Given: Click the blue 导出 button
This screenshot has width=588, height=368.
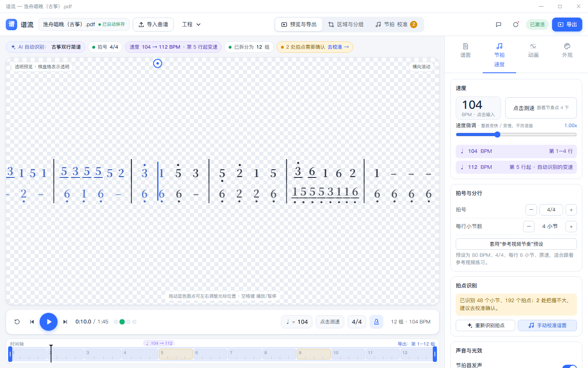Looking at the screenshot, I should [567, 25].
